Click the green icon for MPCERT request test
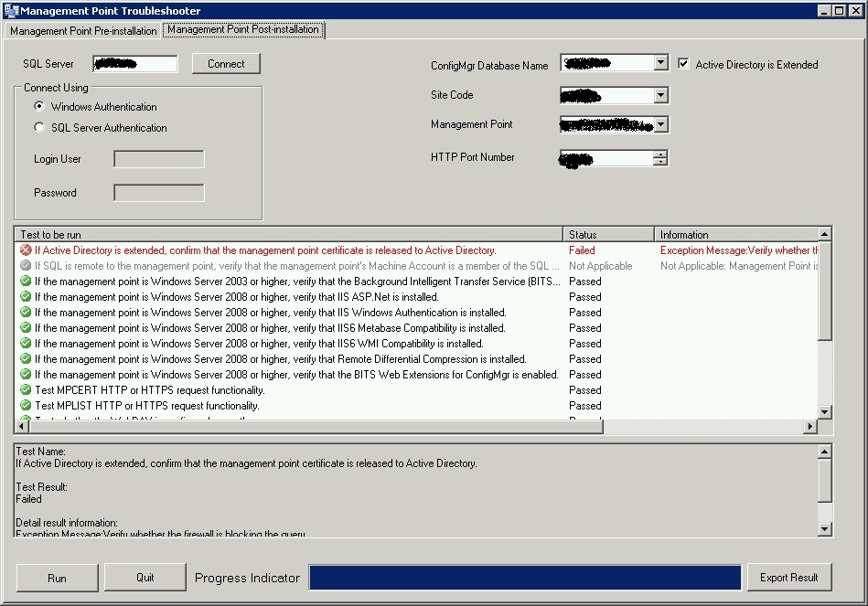The width and height of the screenshot is (868, 606). (26, 389)
